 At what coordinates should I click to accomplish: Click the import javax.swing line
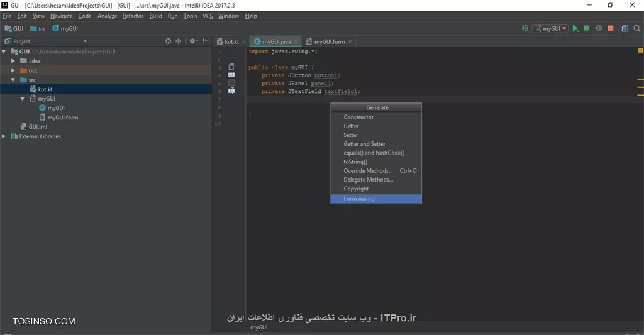point(282,52)
